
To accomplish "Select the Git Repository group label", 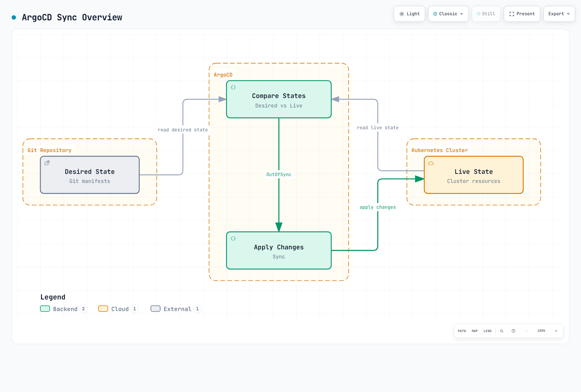I will (x=49, y=150).
